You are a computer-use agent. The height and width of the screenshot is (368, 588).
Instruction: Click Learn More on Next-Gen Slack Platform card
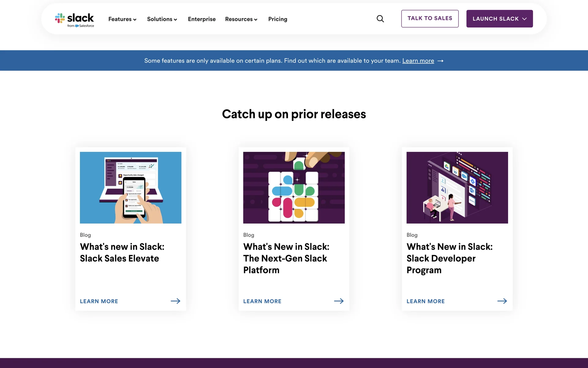click(x=262, y=301)
